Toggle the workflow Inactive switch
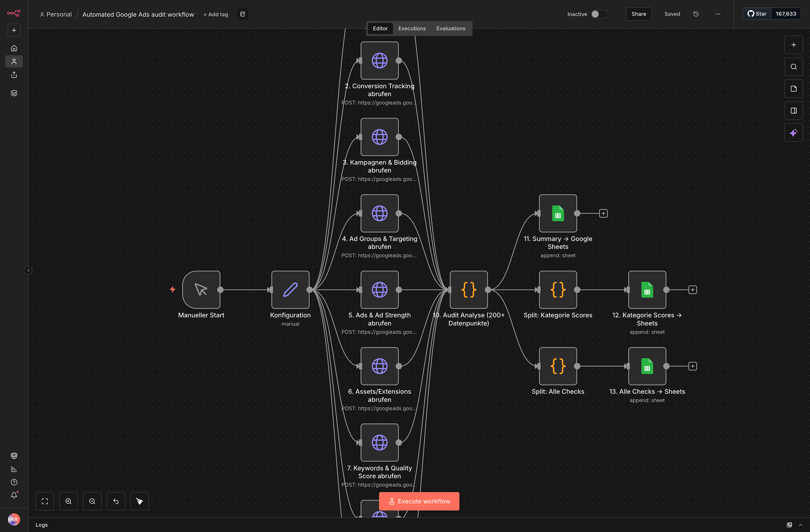The height and width of the screenshot is (532, 810). point(599,14)
